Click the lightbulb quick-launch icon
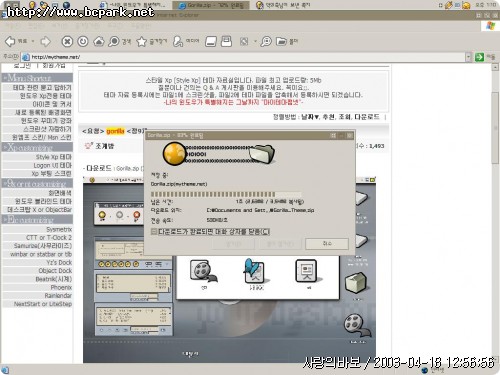Screen dimensions: 500x375 click(32, 5)
